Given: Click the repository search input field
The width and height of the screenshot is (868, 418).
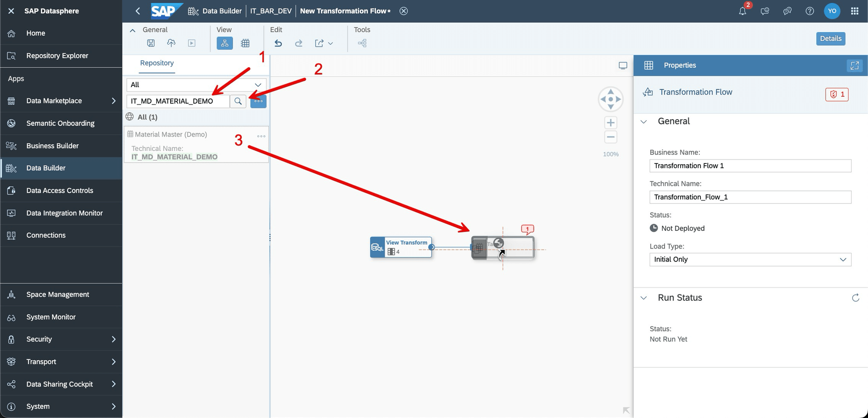Looking at the screenshot, I should click(x=178, y=101).
